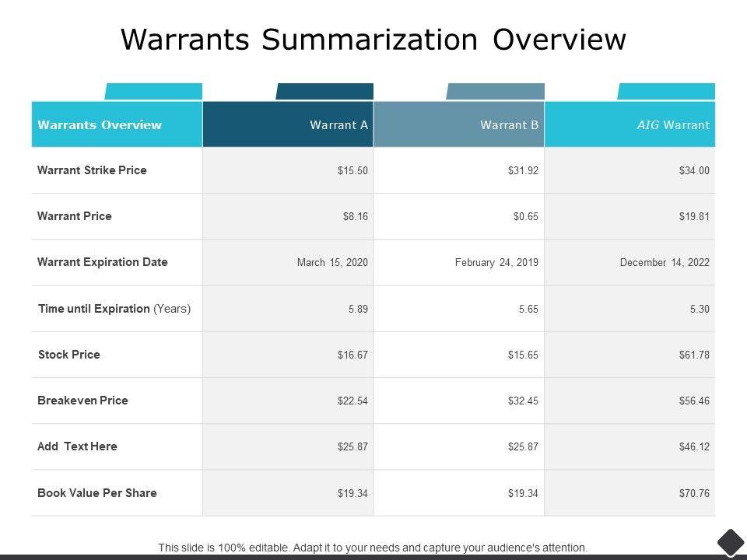Select the light blue tab shape above Warrants Overview

tap(153, 92)
